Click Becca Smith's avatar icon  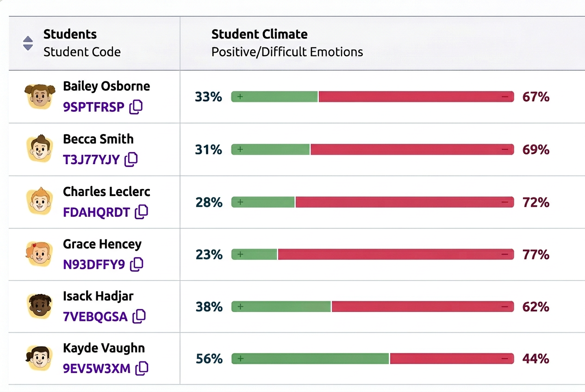pyautogui.click(x=39, y=148)
